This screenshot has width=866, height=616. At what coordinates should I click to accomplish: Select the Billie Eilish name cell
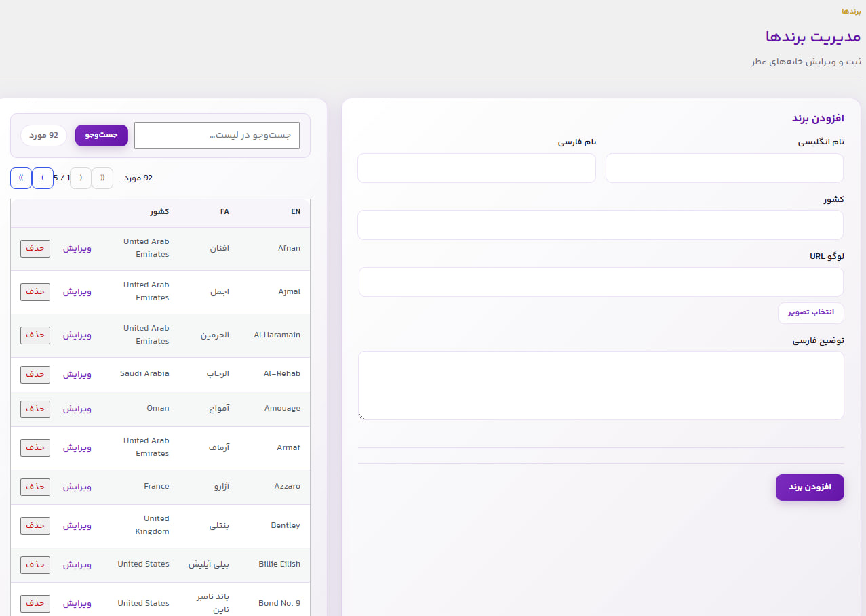(279, 564)
